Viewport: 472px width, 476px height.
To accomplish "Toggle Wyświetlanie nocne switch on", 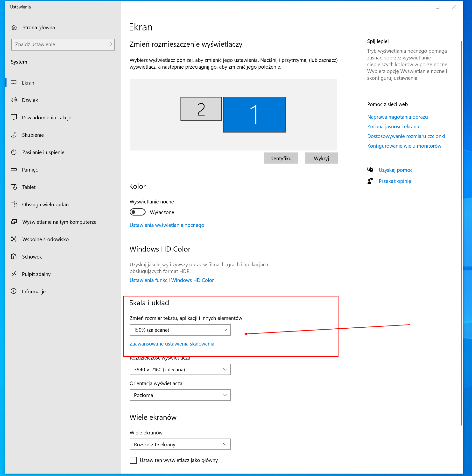I will pos(137,212).
